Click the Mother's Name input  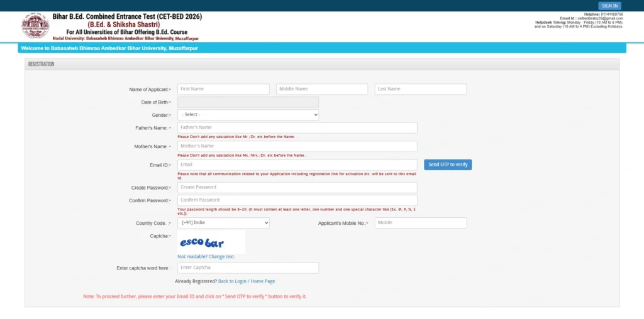pyautogui.click(x=297, y=146)
